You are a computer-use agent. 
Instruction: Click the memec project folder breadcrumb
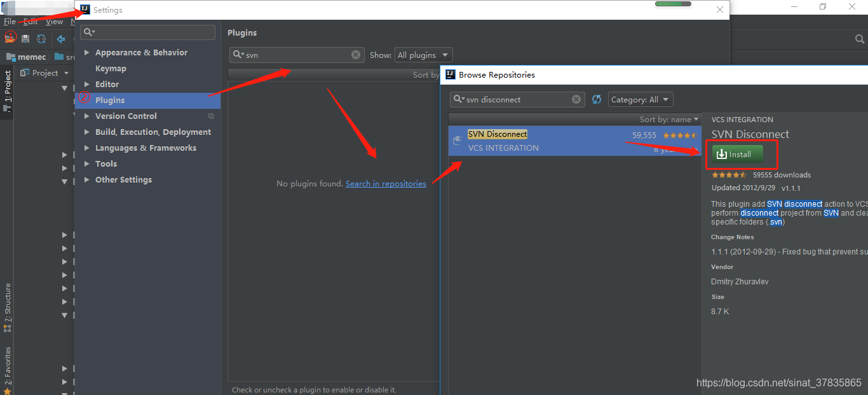pos(26,57)
